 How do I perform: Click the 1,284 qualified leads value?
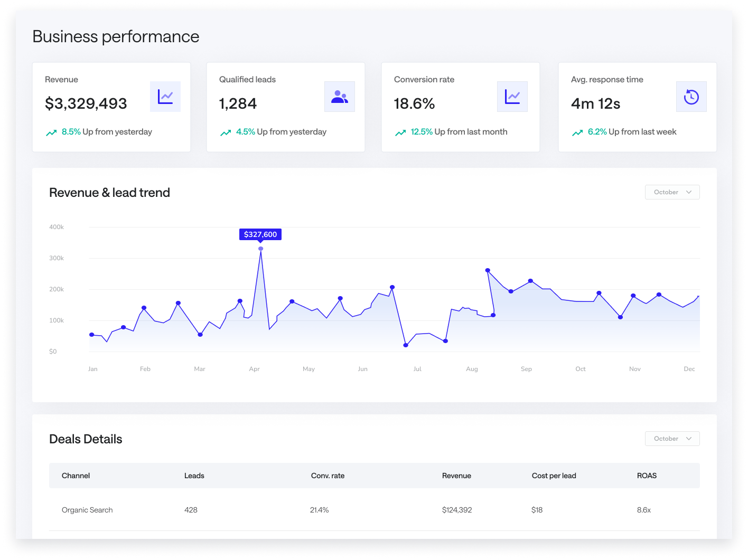pyautogui.click(x=238, y=103)
